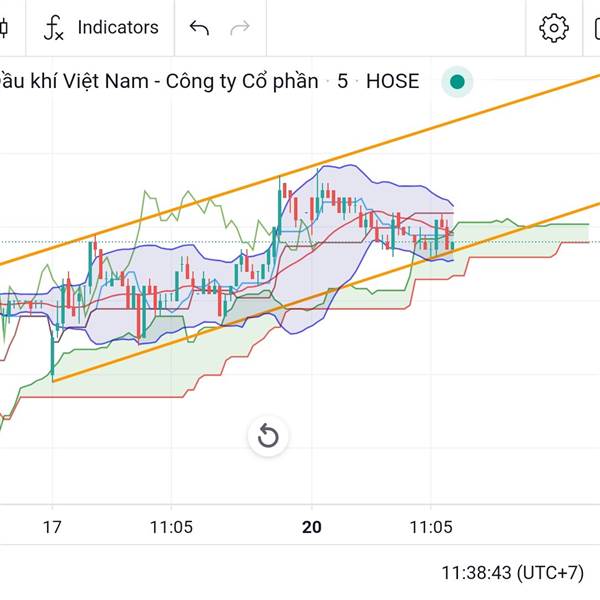Click the first 11:05 time axis label

click(x=171, y=527)
